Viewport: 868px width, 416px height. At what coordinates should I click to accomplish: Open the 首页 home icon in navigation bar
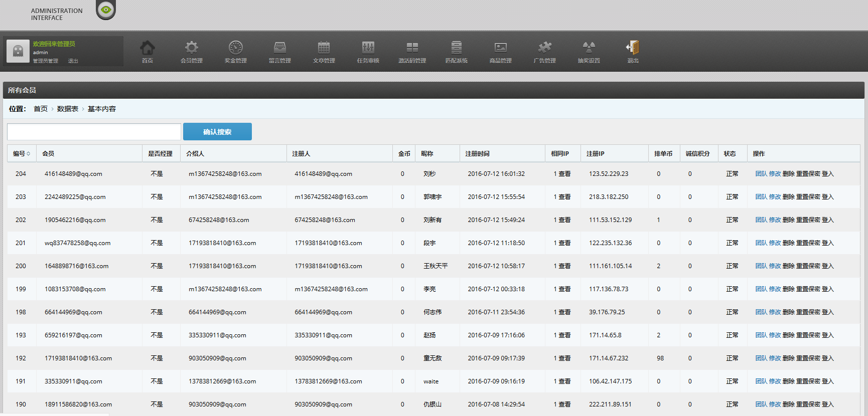pyautogui.click(x=147, y=48)
